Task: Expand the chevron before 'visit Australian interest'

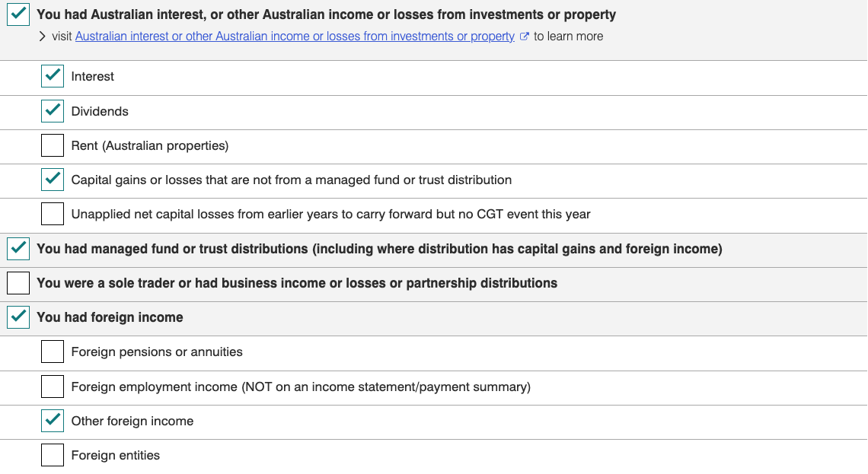Action: click(43, 37)
